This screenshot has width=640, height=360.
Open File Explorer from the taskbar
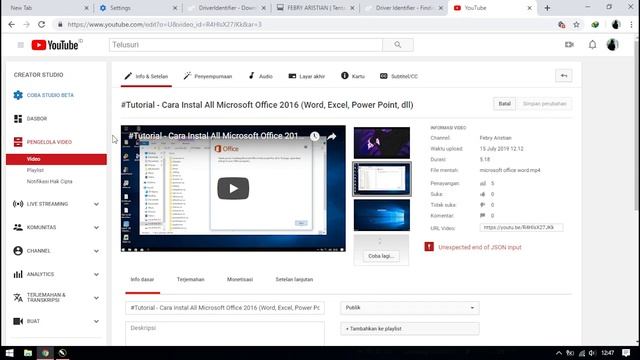[28, 353]
